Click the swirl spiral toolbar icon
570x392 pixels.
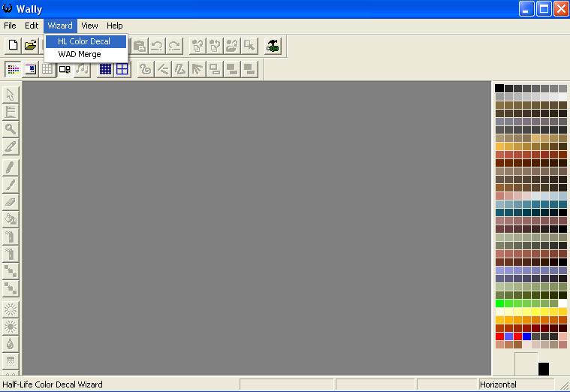point(146,69)
